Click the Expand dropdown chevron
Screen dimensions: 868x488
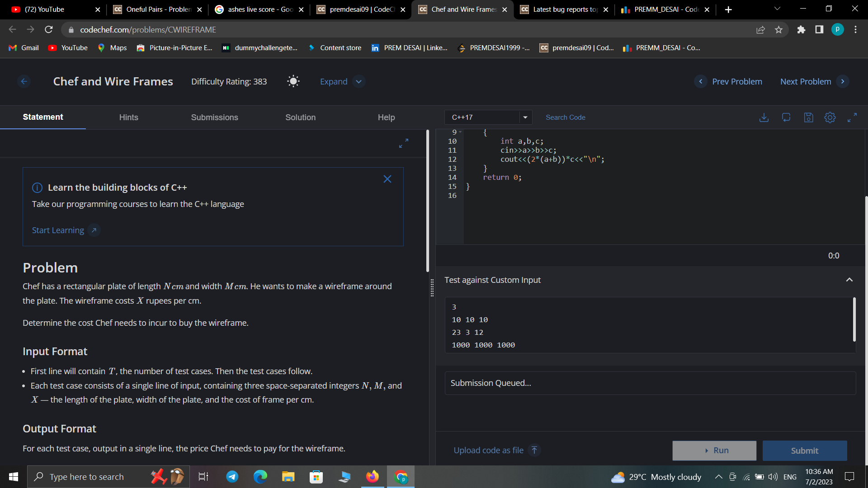359,81
